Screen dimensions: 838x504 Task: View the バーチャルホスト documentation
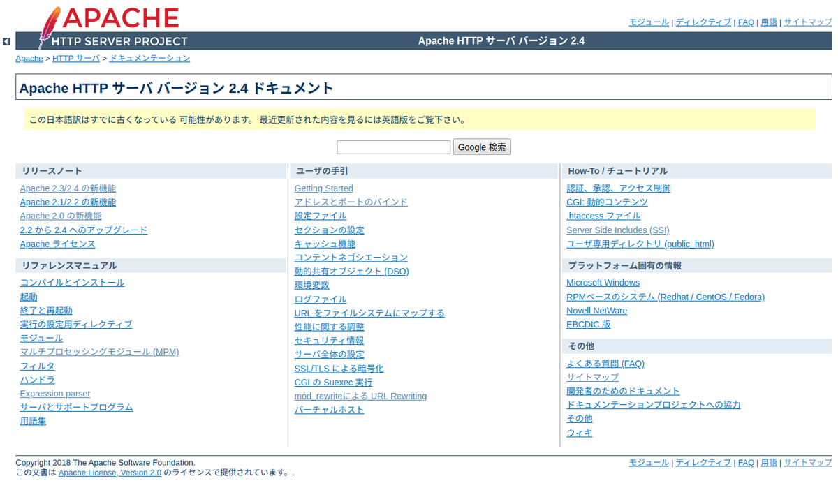coord(328,410)
